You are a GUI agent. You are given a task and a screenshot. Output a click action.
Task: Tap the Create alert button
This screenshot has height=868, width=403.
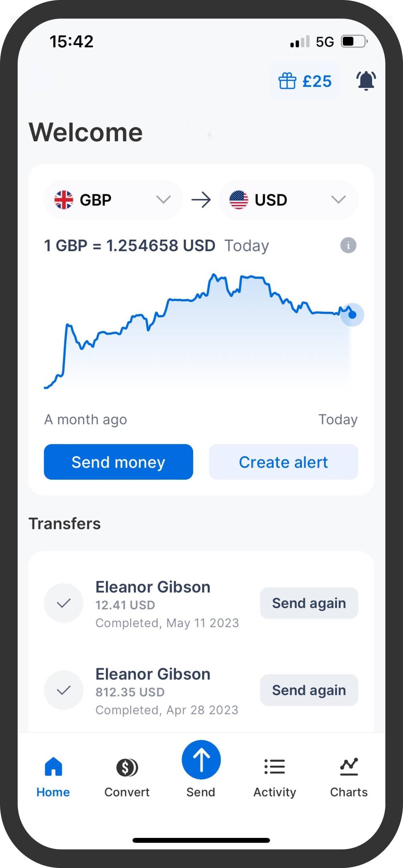[x=284, y=462]
